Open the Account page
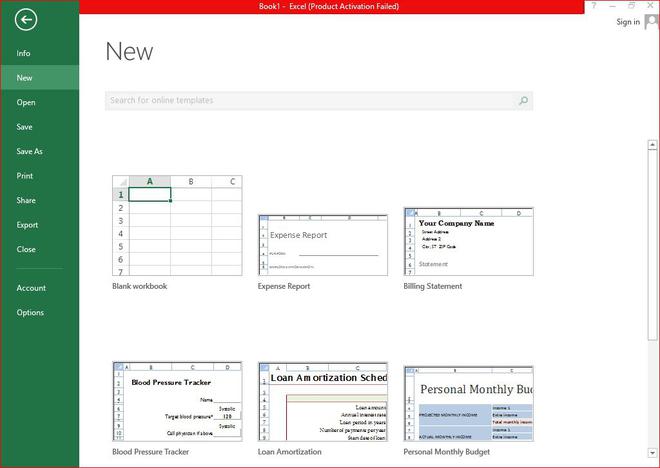Image resolution: width=660 pixels, height=468 pixels. (40, 288)
